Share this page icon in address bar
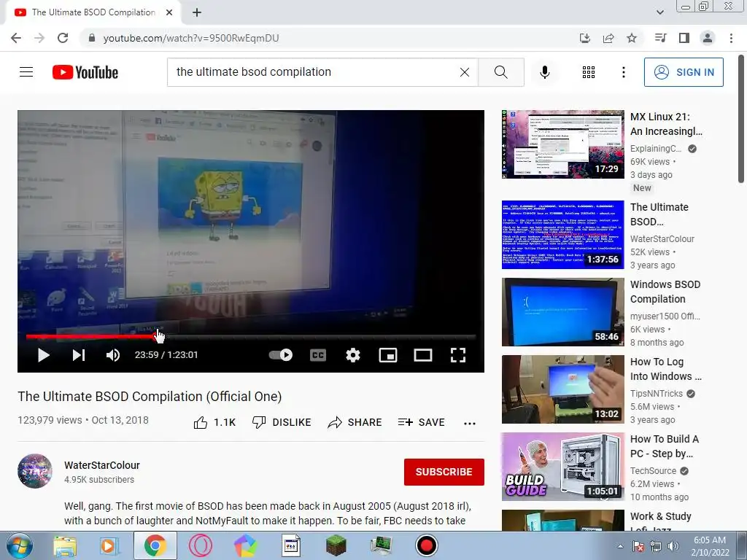The width and height of the screenshot is (747, 560). [608, 38]
